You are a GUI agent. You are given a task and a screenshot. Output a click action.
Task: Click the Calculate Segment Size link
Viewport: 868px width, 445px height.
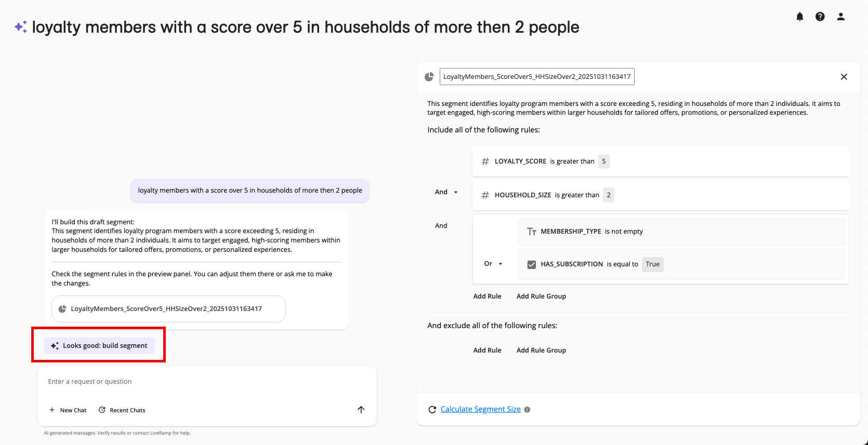pyautogui.click(x=480, y=409)
